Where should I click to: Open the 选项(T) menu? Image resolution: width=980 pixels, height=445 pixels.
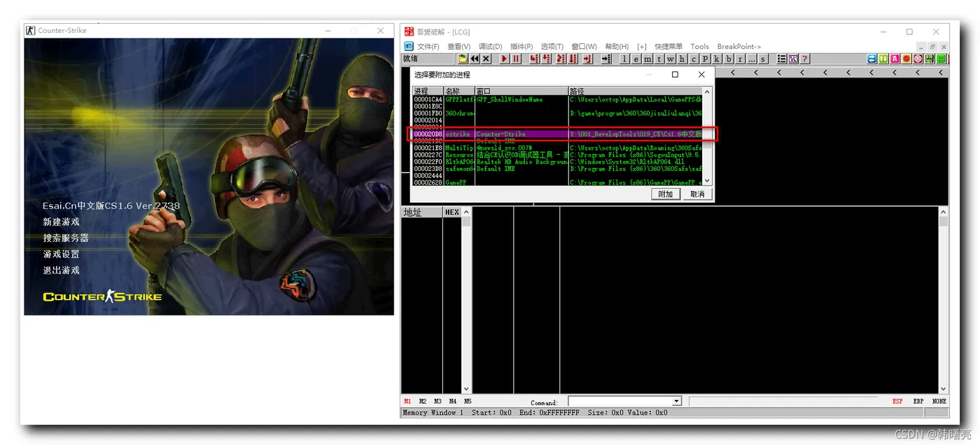coord(552,47)
